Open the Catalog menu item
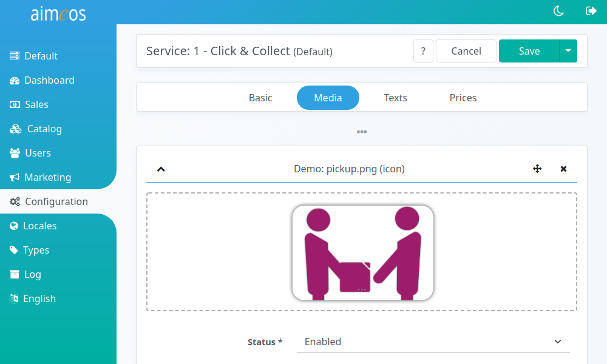 tap(58, 129)
